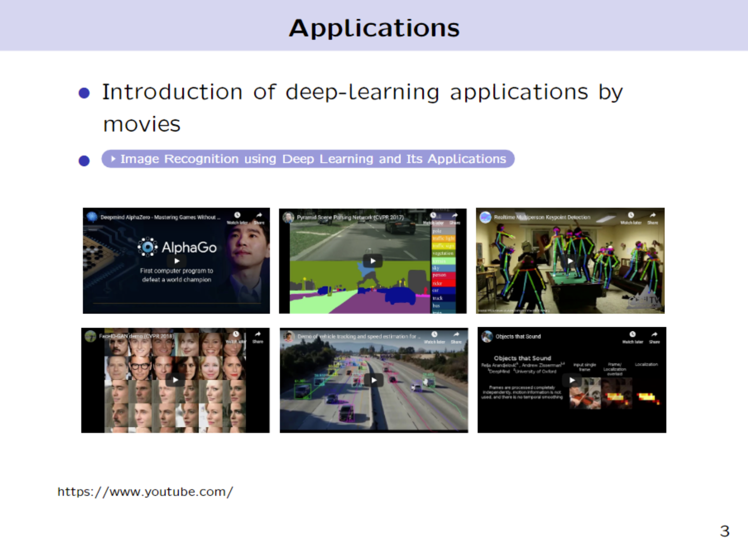Click Share arrow on Keypoint Detection video
Image resolution: width=748 pixels, height=560 pixels.
coord(653,215)
